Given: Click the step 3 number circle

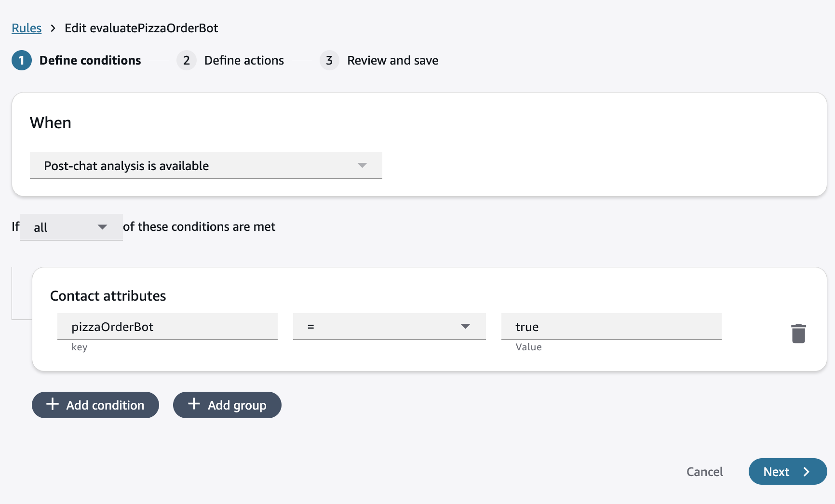Looking at the screenshot, I should [x=329, y=60].
